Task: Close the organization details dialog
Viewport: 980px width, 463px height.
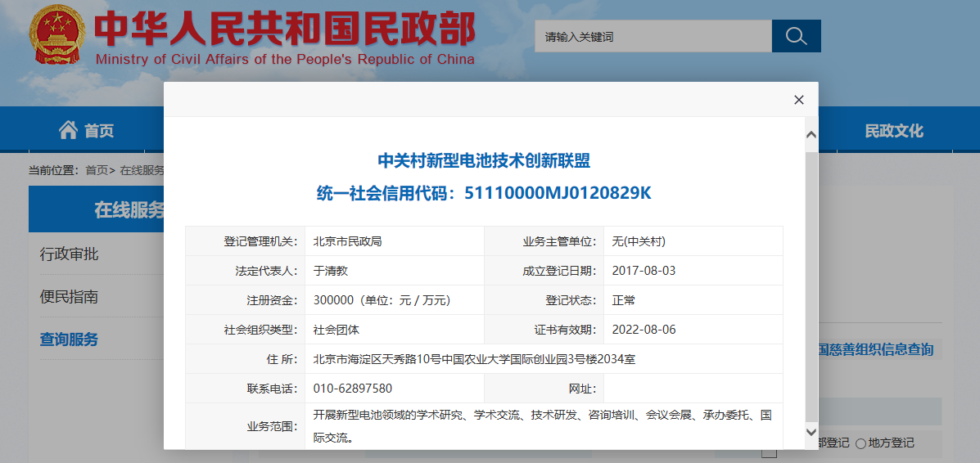Action: (x=798, y=100)
